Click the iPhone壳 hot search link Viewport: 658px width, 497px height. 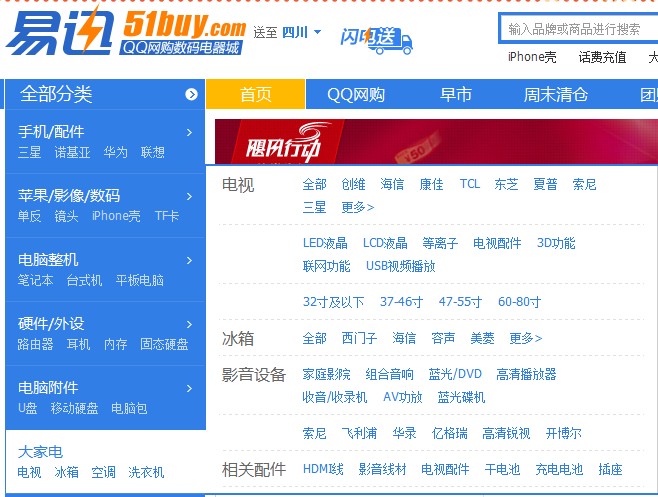[532, 57]
